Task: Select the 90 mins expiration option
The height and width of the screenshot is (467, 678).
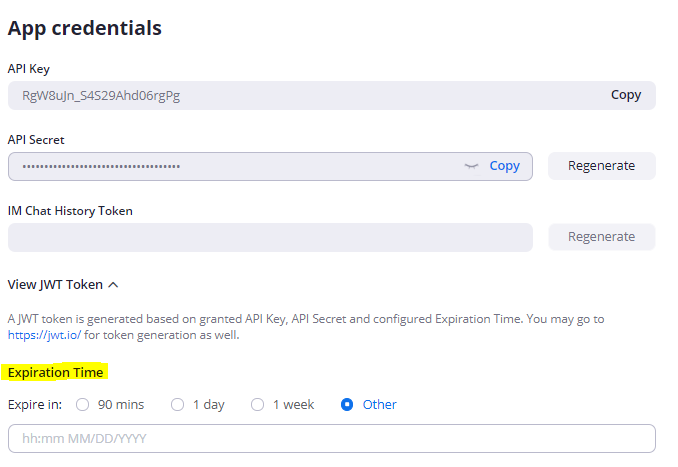Action: (82, 405)
